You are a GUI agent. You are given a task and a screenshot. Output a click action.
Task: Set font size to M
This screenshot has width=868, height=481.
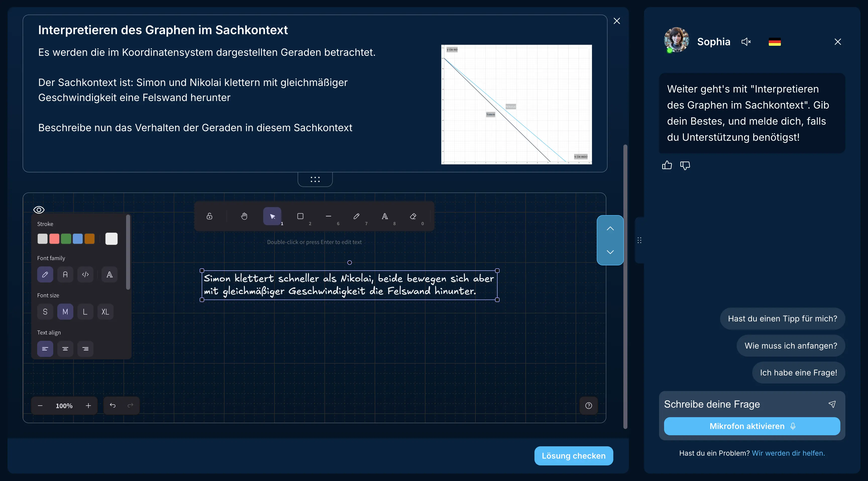click(x=65, y=312)
